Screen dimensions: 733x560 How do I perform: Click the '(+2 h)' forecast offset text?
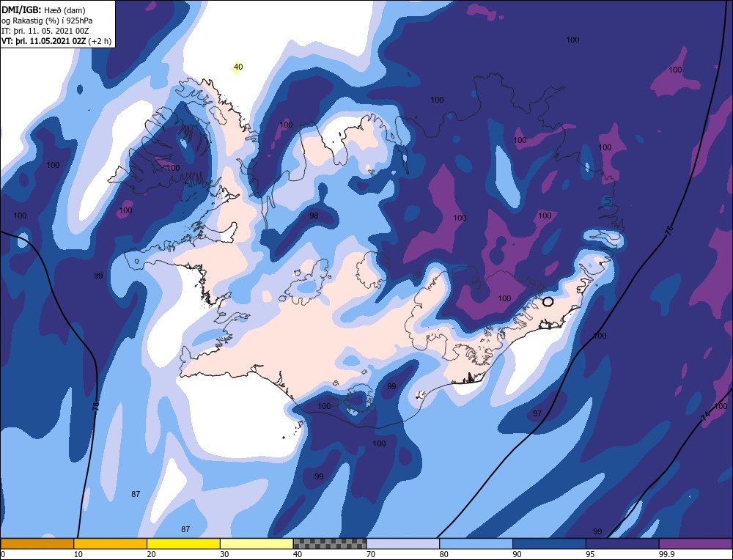click(x=100, y=41)
